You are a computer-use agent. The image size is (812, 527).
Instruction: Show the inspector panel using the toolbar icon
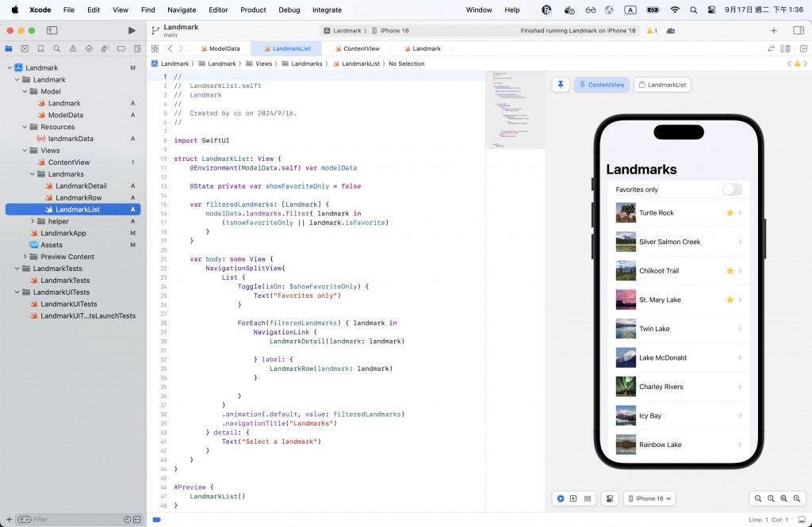click(799, 31)
